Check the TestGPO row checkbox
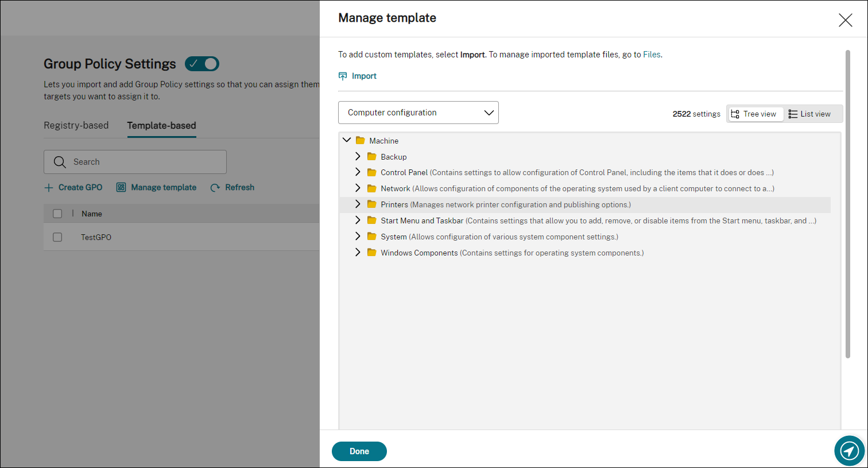 coord(57,237)
